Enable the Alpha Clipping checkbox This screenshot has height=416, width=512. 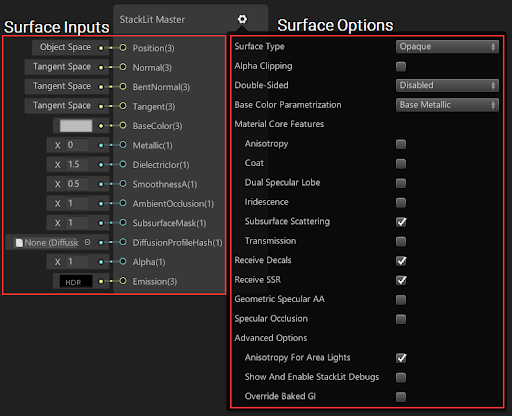(401, 66)
